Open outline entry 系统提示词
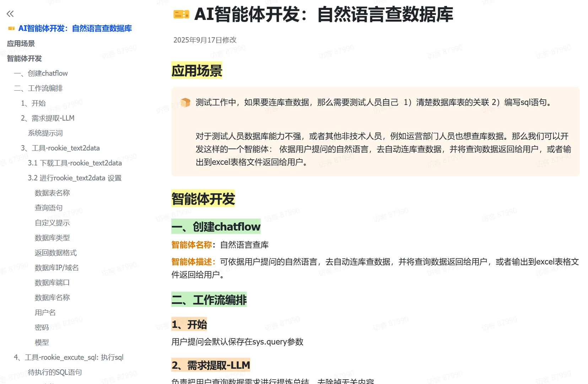588x384 pixels. [45, 133]
